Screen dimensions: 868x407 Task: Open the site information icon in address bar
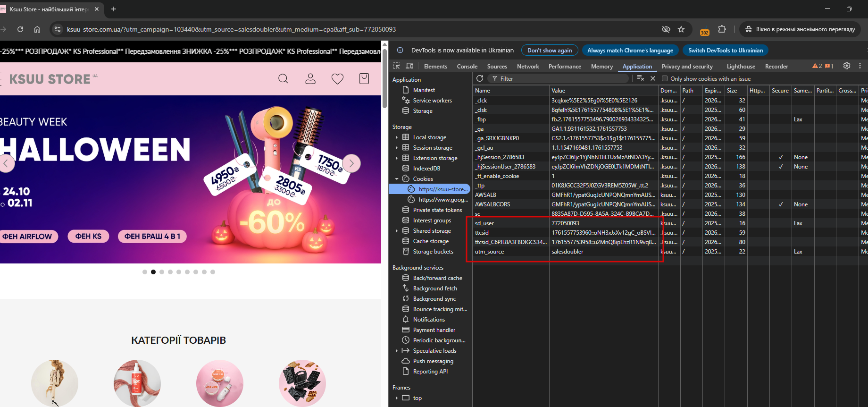pos(57,29)
